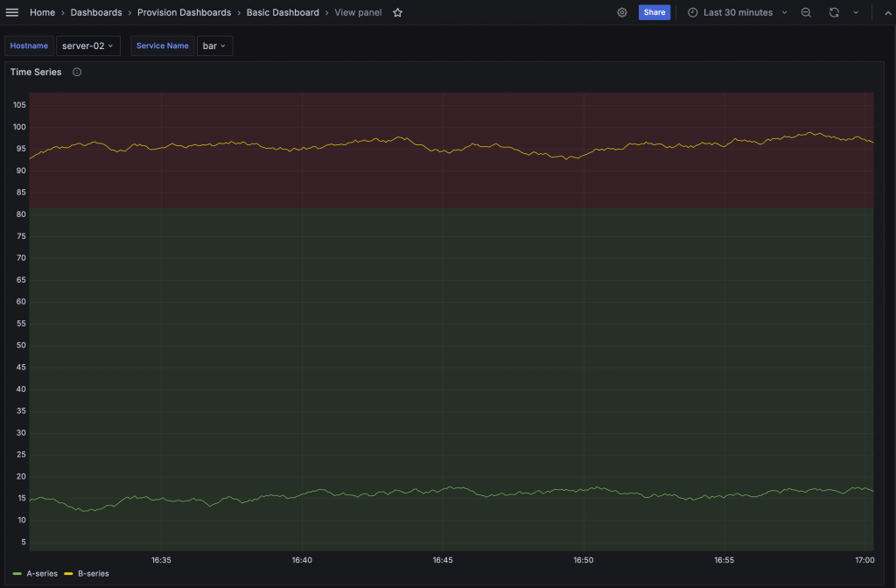Open the Hostname server-02 dropdown
Screen dimensions: 896x588
tap(88, 45)
